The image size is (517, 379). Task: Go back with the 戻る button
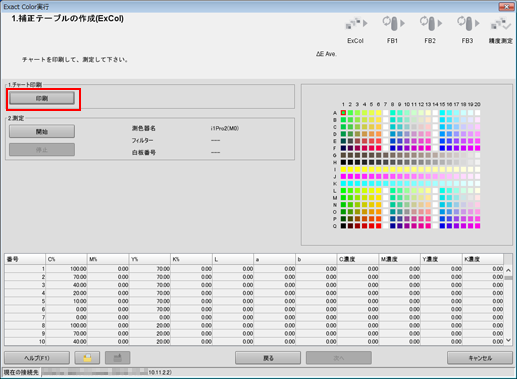pos(268,358)
